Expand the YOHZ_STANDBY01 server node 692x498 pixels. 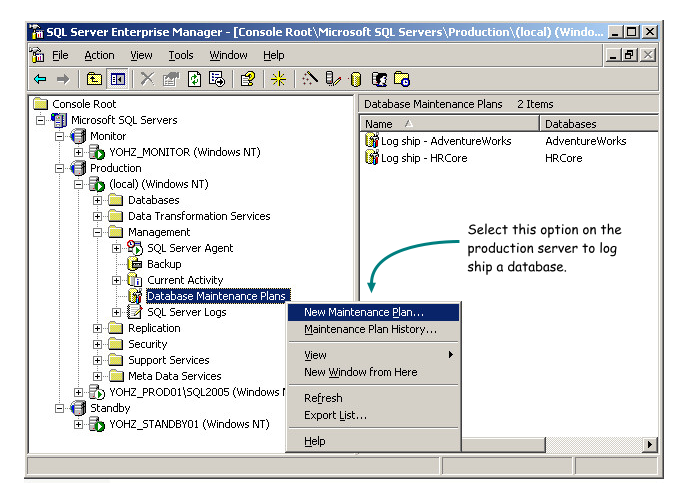(x=79, y=424)
